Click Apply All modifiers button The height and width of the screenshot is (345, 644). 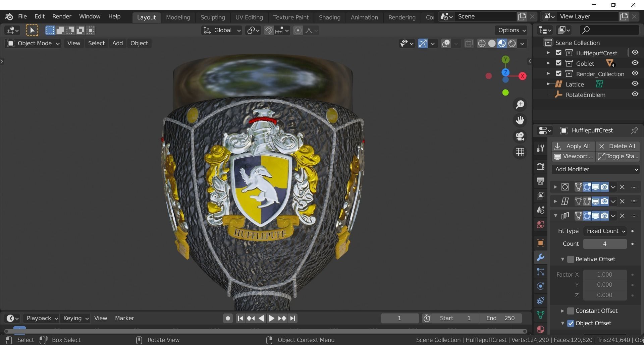tap(573, 146)
